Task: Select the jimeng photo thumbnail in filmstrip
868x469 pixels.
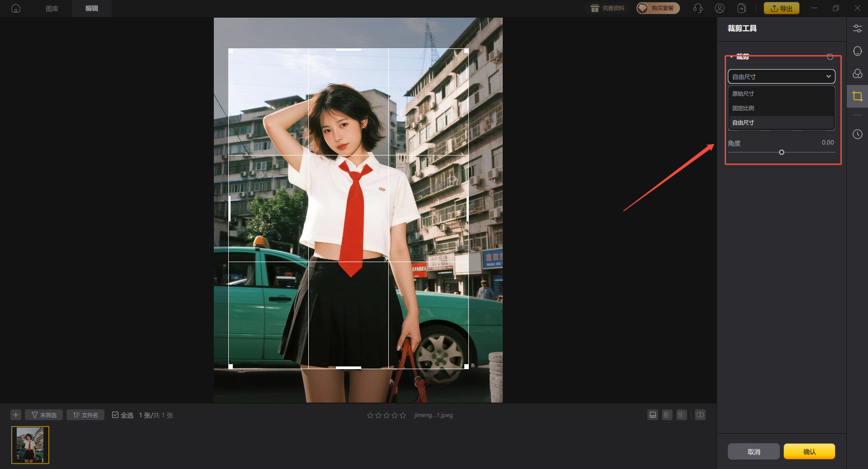Action: 30,445
